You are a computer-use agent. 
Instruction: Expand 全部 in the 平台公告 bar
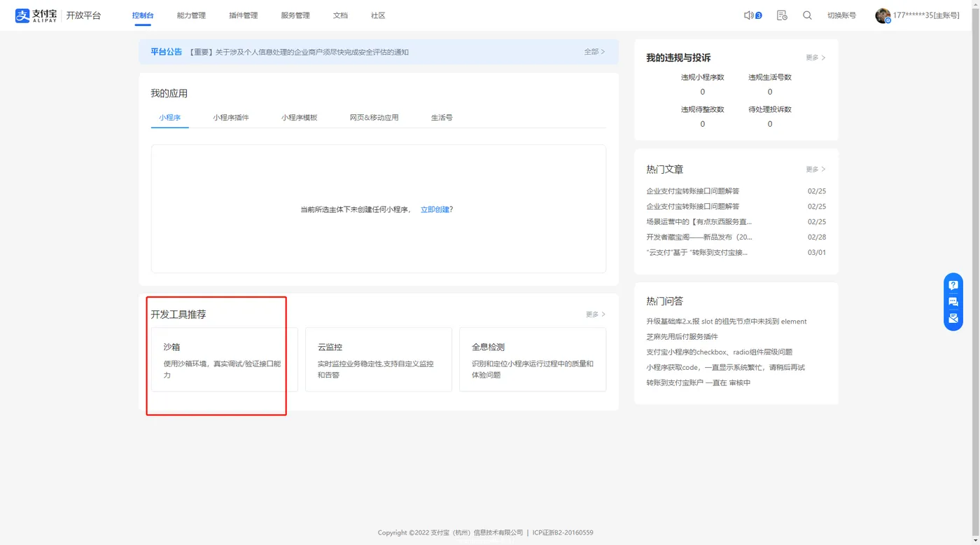(594, 52)
